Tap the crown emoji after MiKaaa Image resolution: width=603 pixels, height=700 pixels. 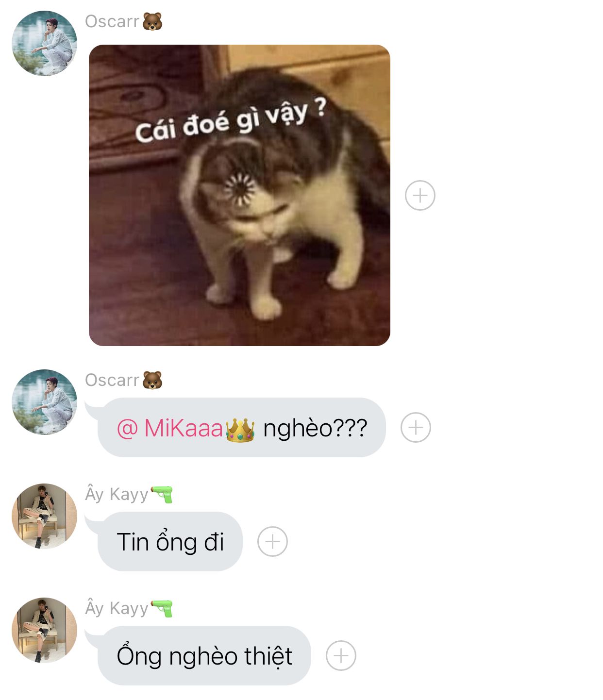pos(240,429)
